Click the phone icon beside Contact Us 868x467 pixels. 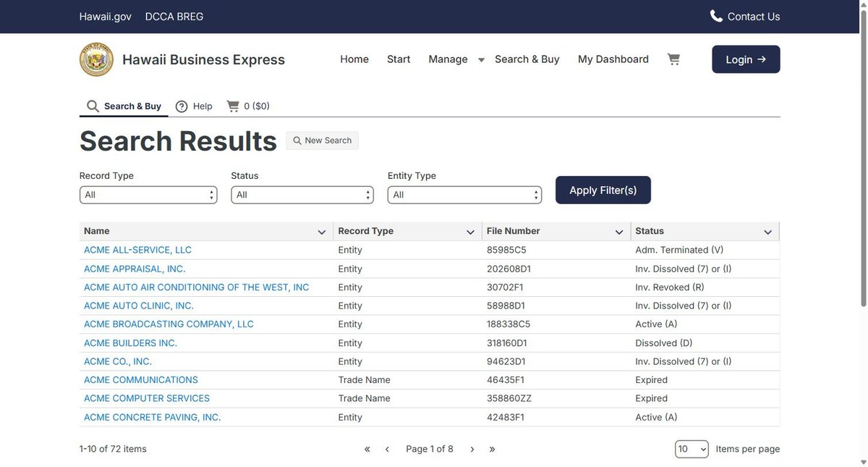coord(716,16)
